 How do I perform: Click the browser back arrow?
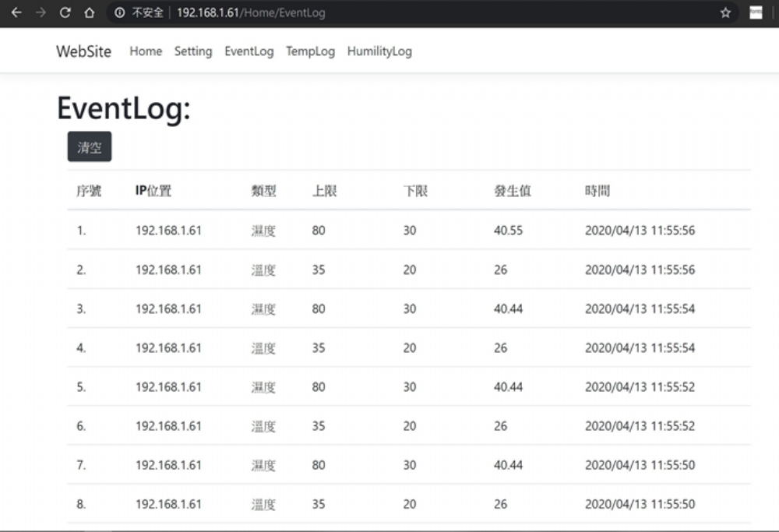[x=16, y=12]
